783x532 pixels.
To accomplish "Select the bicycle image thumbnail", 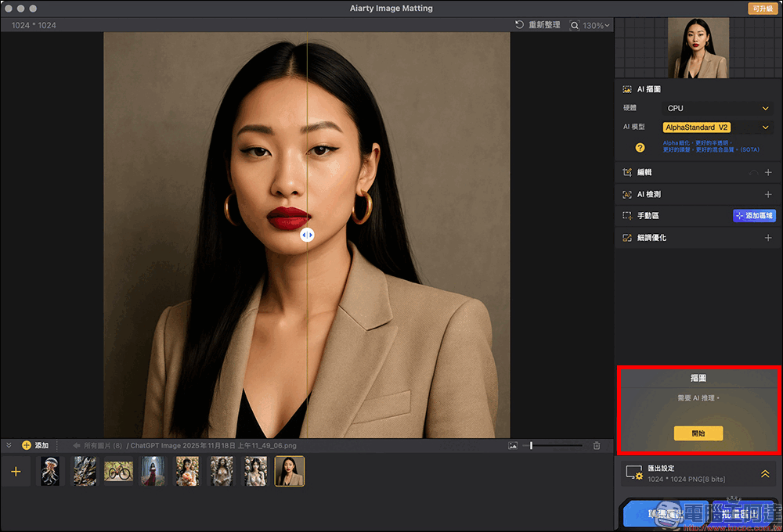I will 117,471.
